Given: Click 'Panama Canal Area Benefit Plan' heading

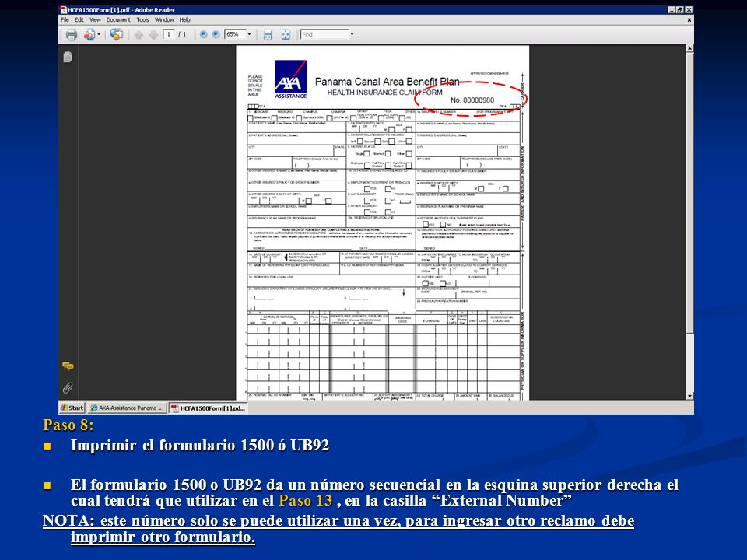Looking at the screenshot, I should pos(387,82).
